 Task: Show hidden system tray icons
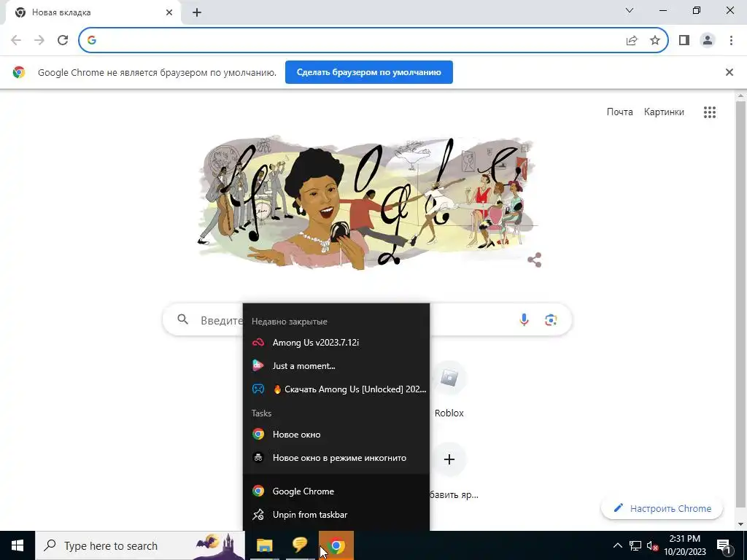click(x=617, y=545)
